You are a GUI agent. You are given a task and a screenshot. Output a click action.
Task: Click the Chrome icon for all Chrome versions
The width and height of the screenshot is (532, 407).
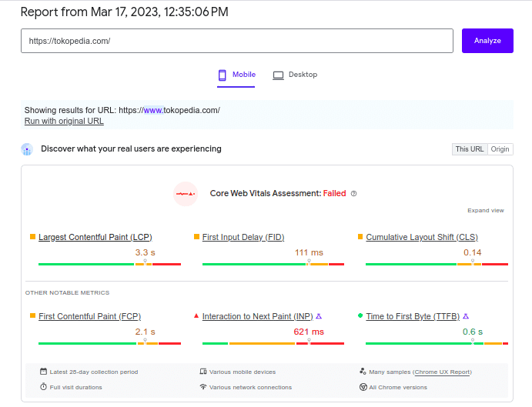pyautogui.click(x=363, y=387)
